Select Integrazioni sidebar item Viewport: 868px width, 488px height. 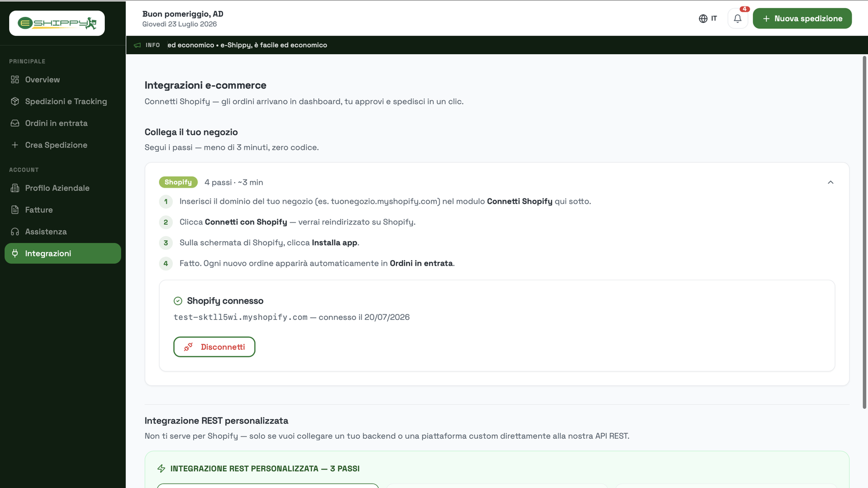63,253
